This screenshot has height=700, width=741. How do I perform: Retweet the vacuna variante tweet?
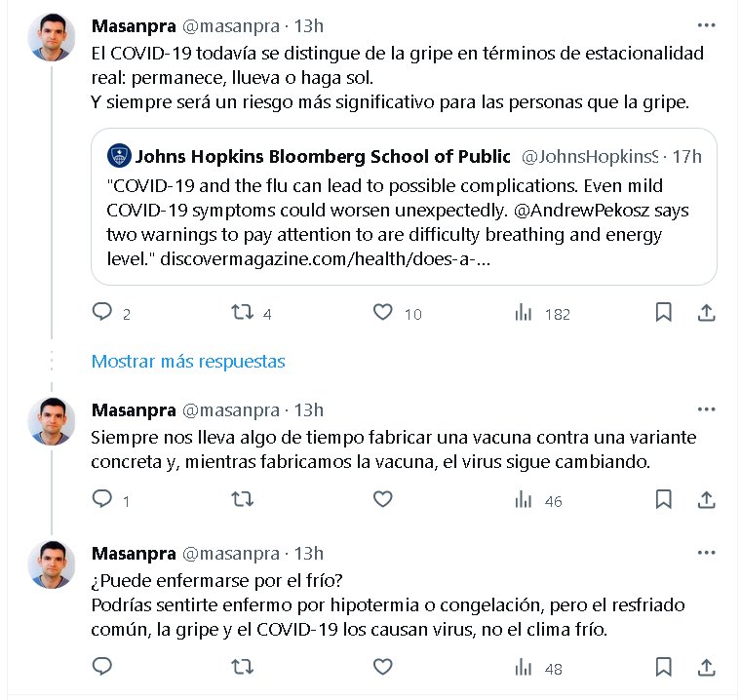coord(243,500)
